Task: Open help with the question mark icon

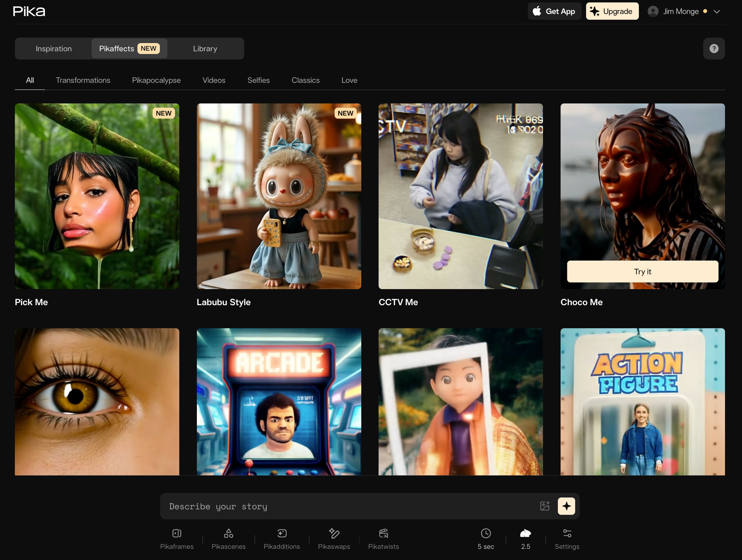Action: [x=713, y=49]
